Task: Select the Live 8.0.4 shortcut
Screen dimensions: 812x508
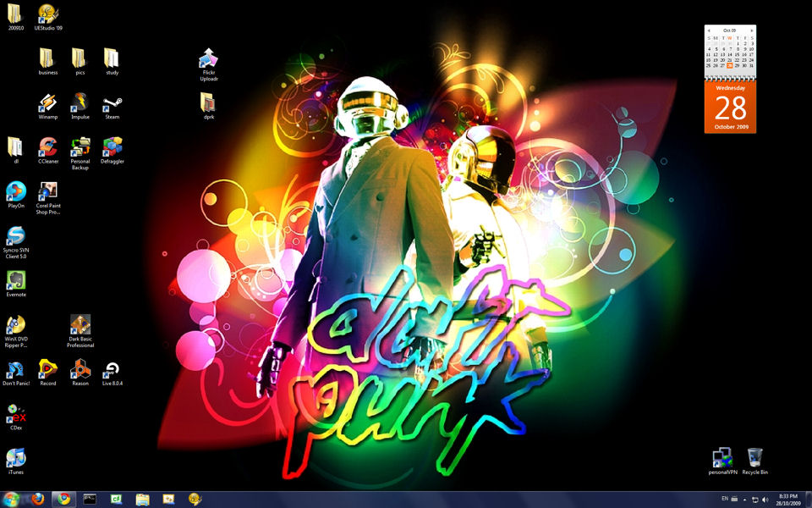Action: point(112,373)
